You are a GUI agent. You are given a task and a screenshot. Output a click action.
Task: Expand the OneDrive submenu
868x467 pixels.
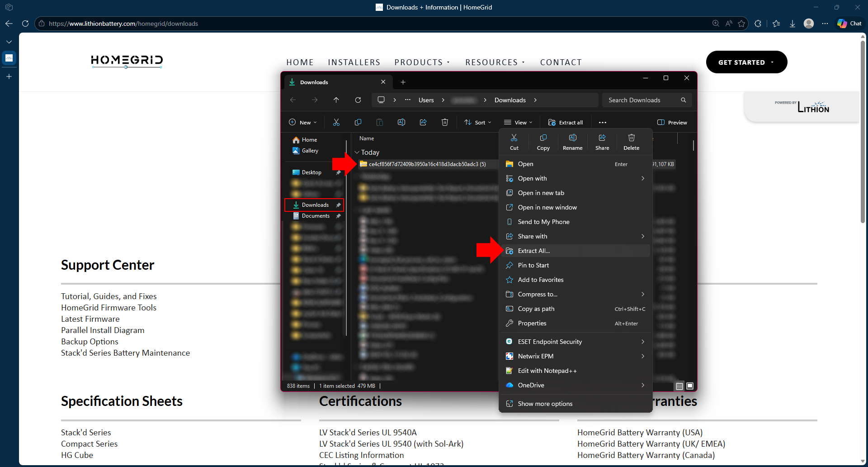[x=643, y=385]
